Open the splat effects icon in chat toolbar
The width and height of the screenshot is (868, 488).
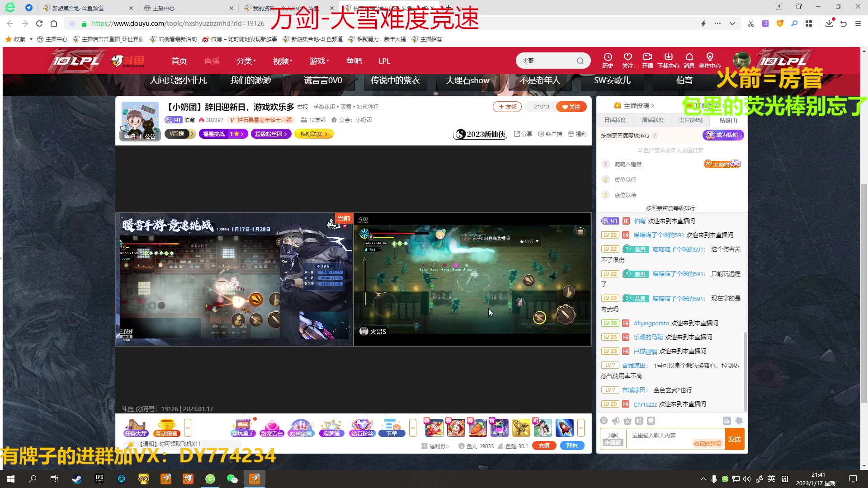739,421
